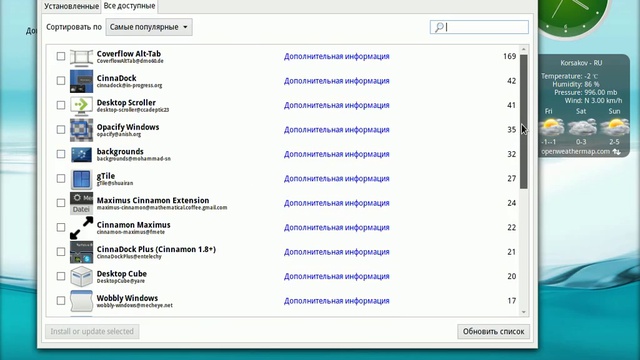Open 'Дополнительная информация' for Cinnamon Maximus
640x360 pixels.
pos(337,227)
